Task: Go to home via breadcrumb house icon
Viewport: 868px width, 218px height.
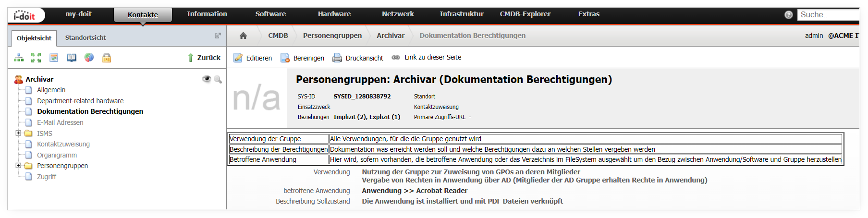Action: point(243,36)
